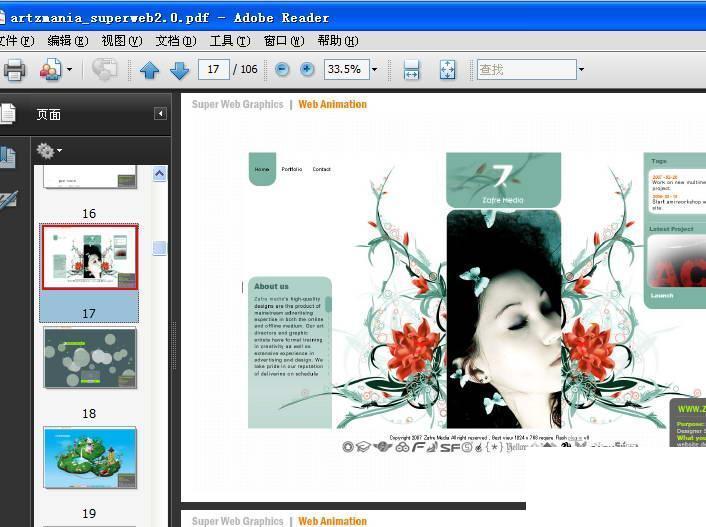This screenshot has height=527, width=706.
Task: Click the About us heading
Action: [x=271, y=286]
